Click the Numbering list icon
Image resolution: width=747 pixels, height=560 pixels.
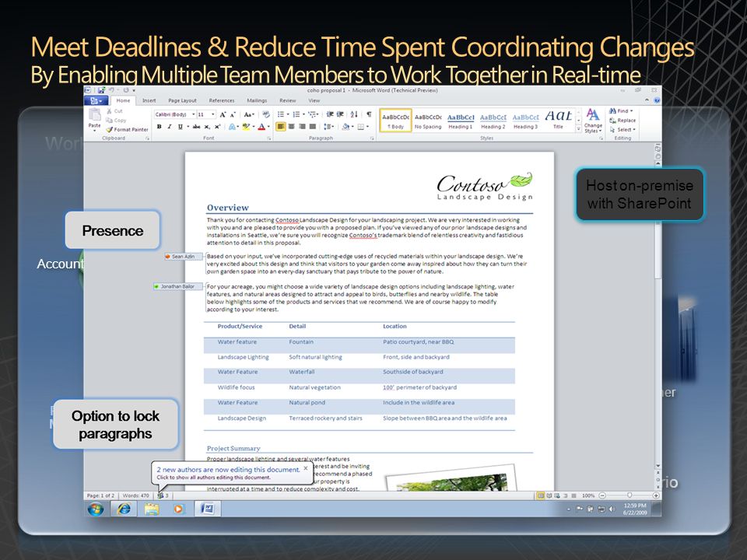296,114
